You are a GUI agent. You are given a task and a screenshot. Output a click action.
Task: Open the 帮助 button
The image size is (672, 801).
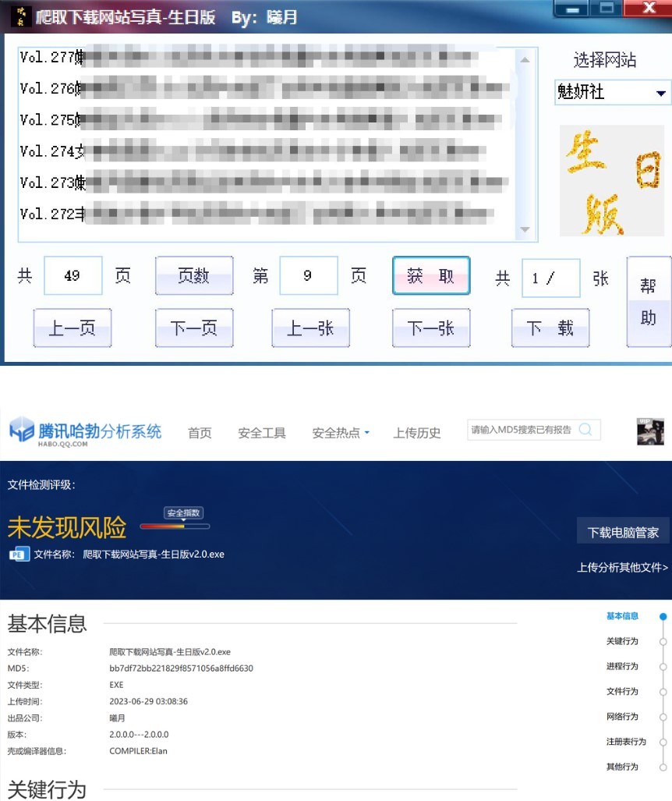649,302
